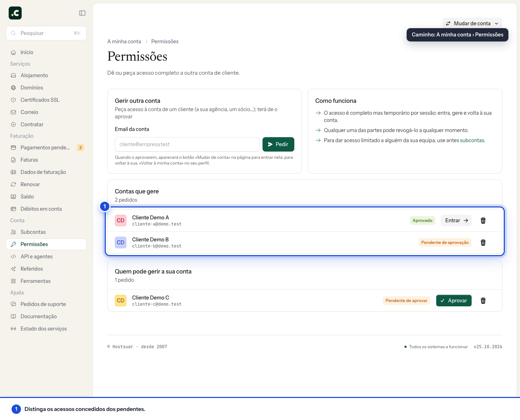Click the Pendente de aprovar badge
This screenshot has width=520, height=420.
pyautogui.click(x=406, y=301)
